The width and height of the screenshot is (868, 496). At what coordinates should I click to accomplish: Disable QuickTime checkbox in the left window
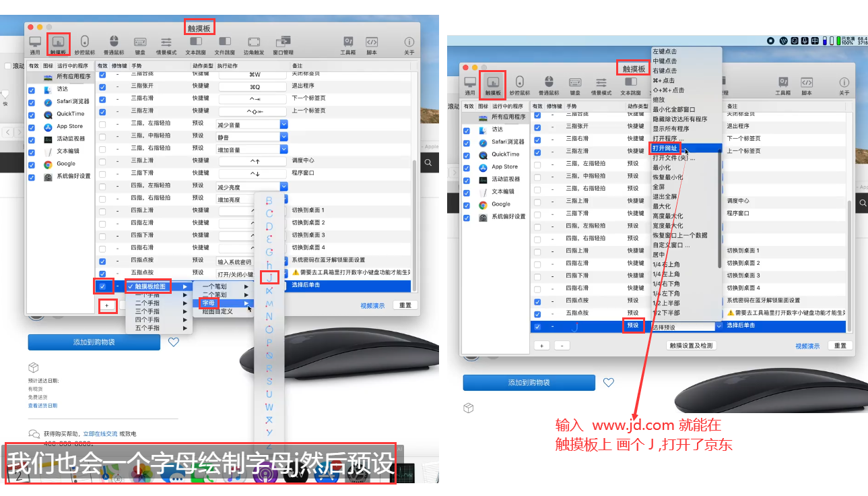(32, 115)
